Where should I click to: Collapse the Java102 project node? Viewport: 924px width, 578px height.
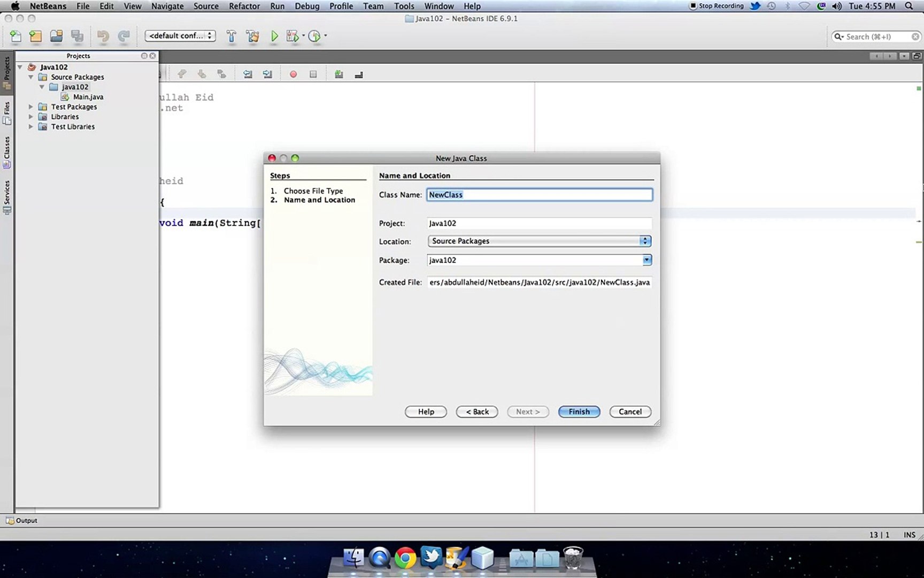20,67
